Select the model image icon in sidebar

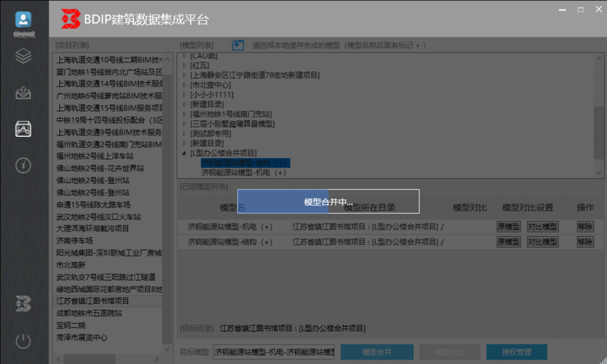(x=23, y=129)
